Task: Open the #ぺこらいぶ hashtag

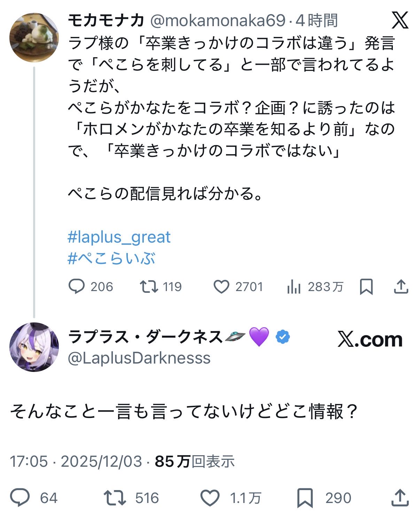Action: click(x=111, y=258)
